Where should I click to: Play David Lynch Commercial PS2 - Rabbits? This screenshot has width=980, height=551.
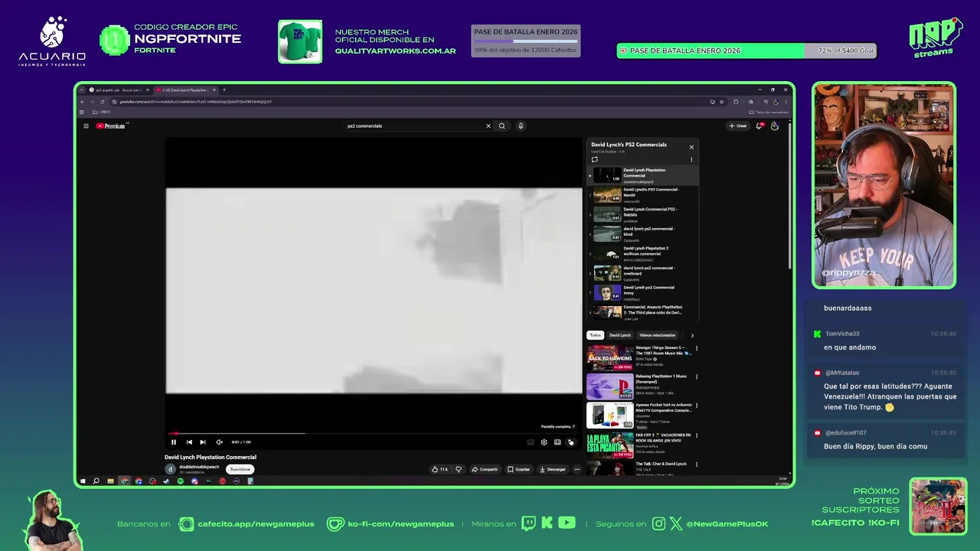[x=642, y=215]
